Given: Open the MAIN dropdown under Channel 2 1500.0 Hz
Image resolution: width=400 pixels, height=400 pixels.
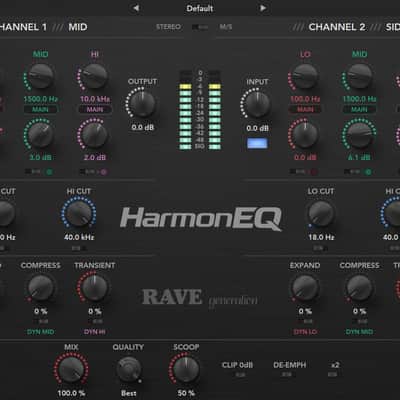Looking at the screenshot, I should [x=359, y=109].
